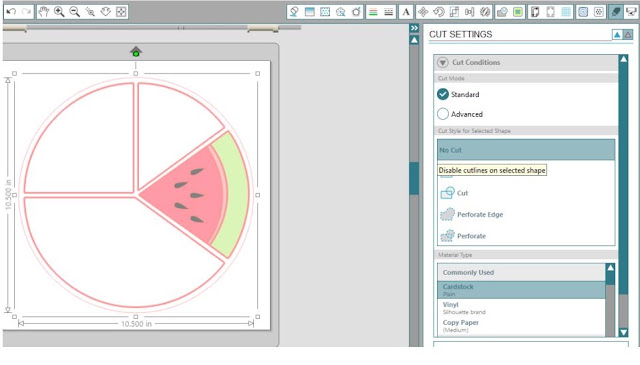Open the Line Style window icon

point(389,12)
